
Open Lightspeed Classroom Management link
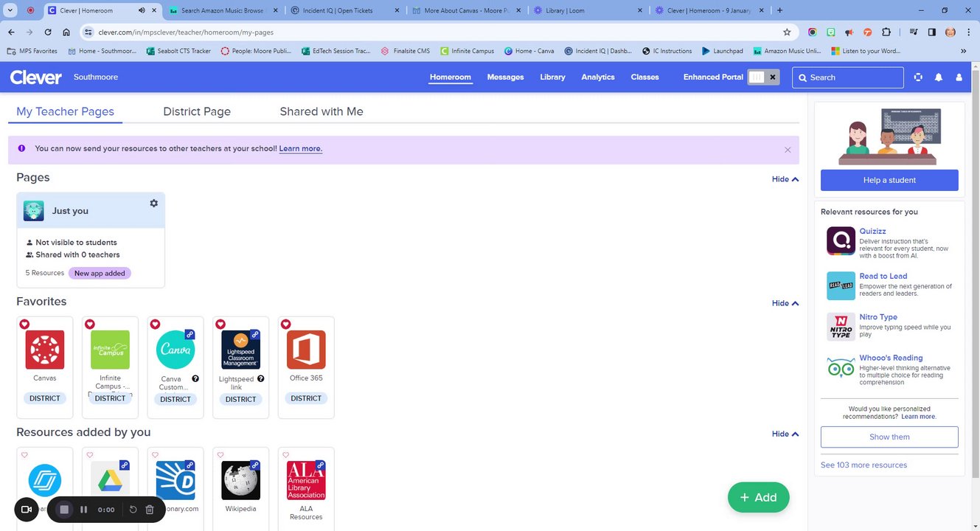240,350
